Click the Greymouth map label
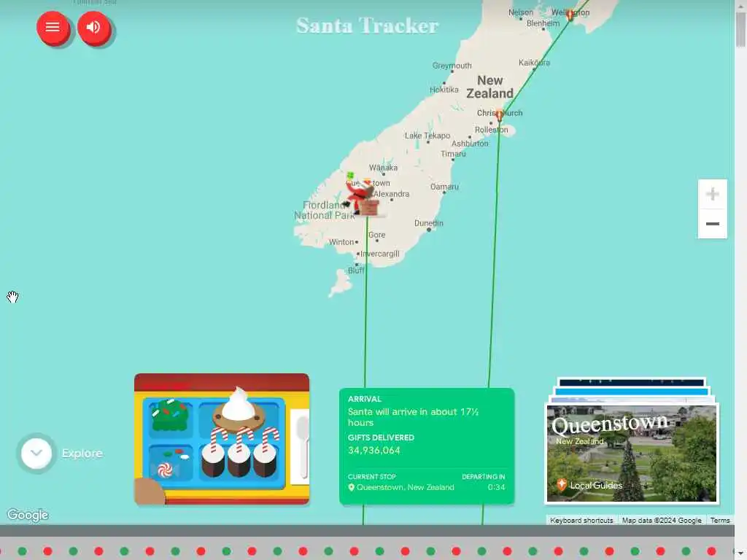This screenshot has height=560, width=747. pos(452,66)
